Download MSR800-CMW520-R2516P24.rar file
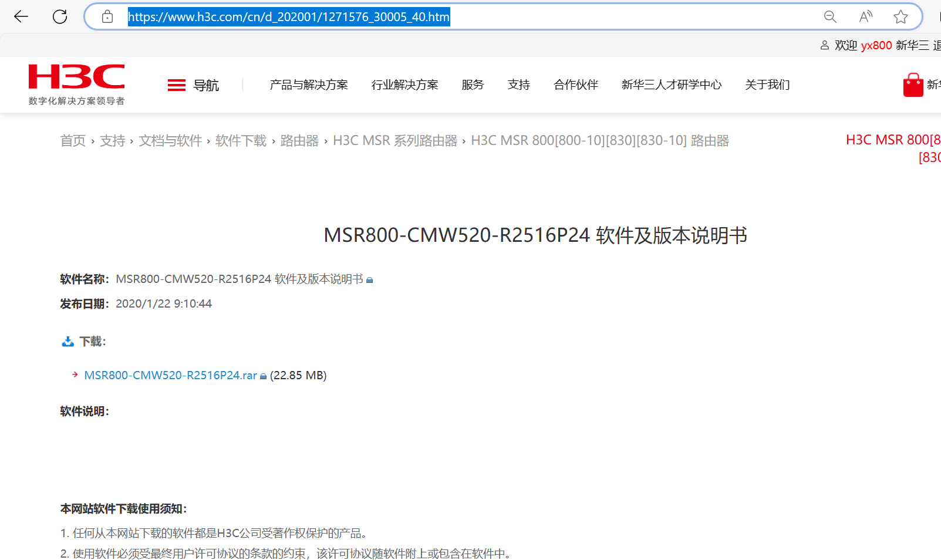Viewport: 941px width, 560px height. click(171, 375)
